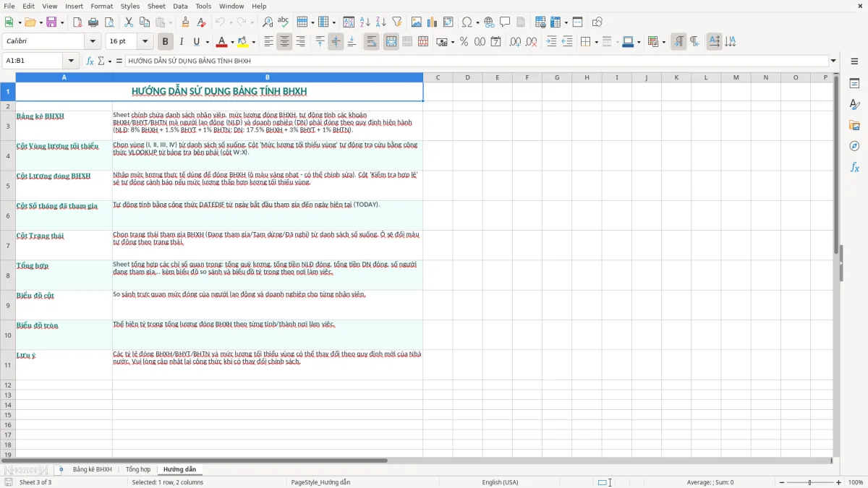Open Function Wizard fx icon
Viewport: 868px width, 488px height.
pyautogui.click(x=90, y=61)
